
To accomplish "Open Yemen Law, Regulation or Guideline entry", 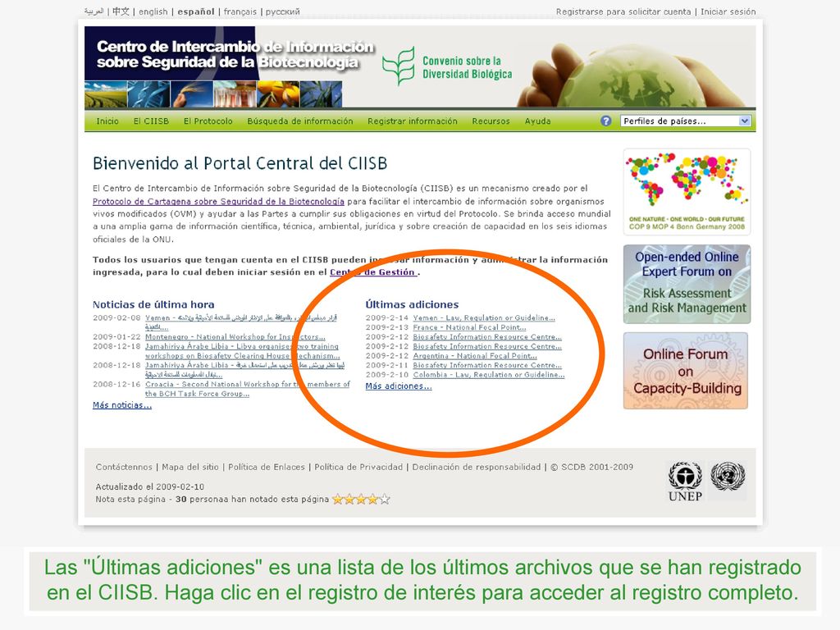I will click(484, 317).
